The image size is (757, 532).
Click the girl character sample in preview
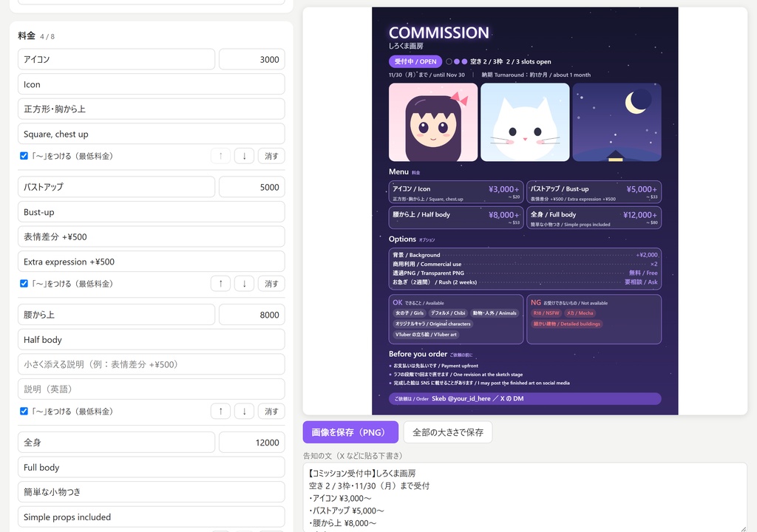pos(433,122)
